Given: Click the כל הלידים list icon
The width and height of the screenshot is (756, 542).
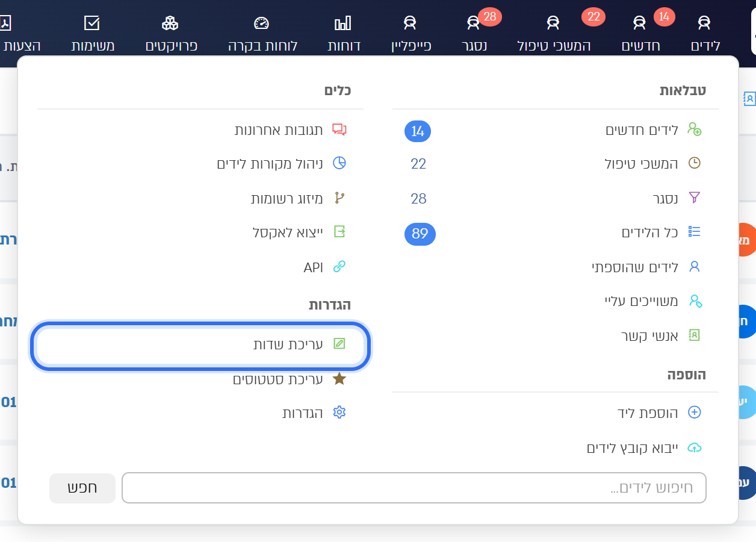Looking at the screenshot, I should coord(695,232).
